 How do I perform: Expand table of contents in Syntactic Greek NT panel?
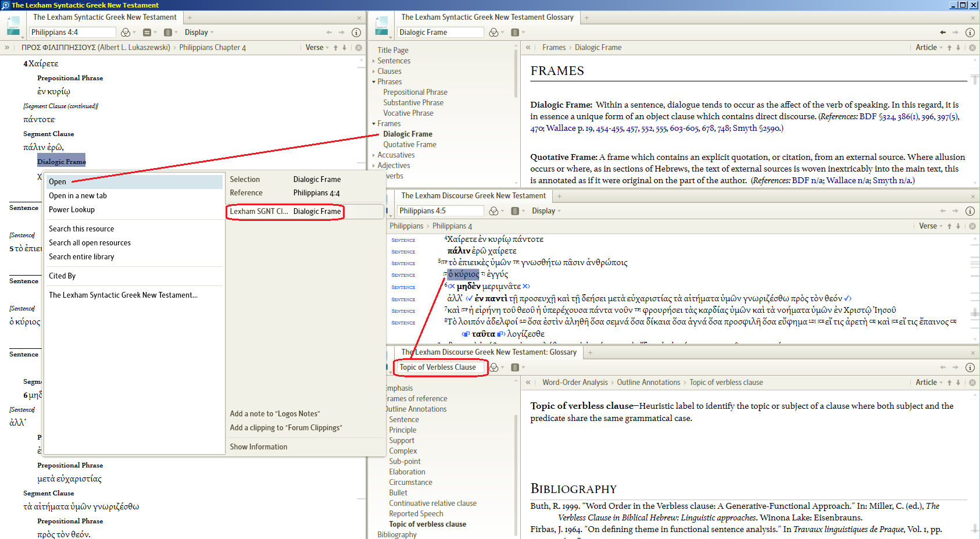(x=7, y=48)
